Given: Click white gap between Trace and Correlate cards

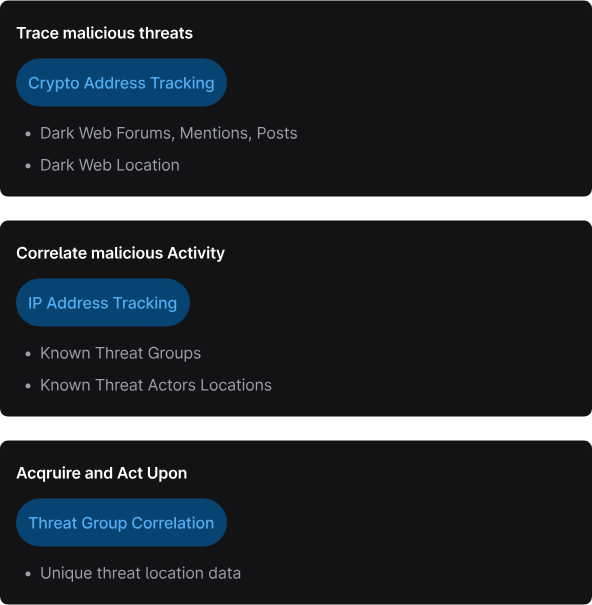Looking at the screenshot, I should pos(296,208).
